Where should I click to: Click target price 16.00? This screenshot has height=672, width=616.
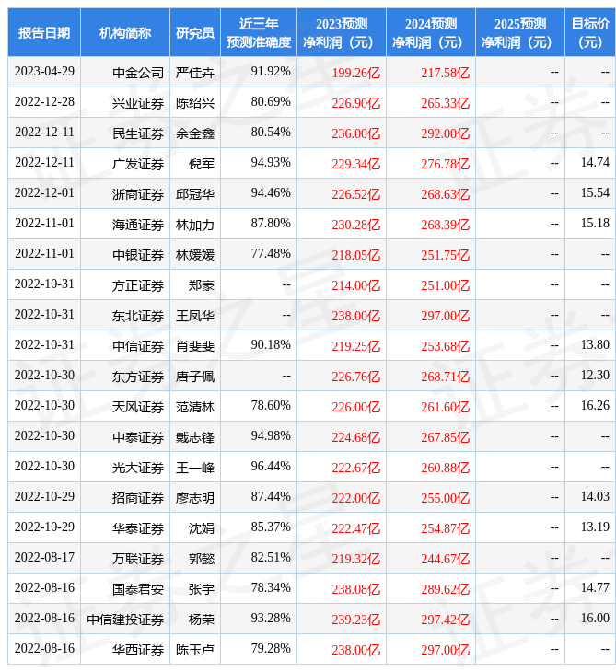(595, 619)
